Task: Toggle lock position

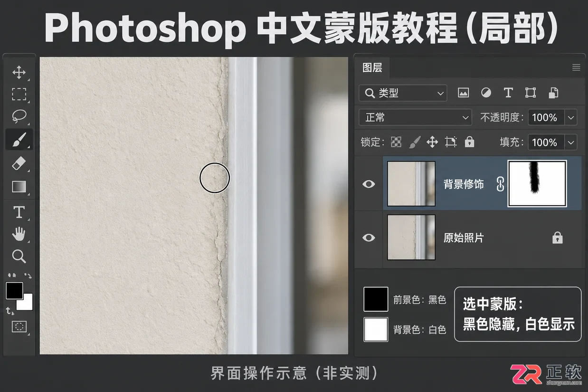Action: pyautogui.click(x=432, y=142)
